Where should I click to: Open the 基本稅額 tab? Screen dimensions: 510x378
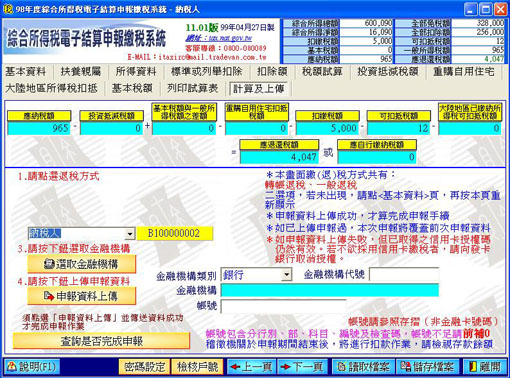point(132,88)
